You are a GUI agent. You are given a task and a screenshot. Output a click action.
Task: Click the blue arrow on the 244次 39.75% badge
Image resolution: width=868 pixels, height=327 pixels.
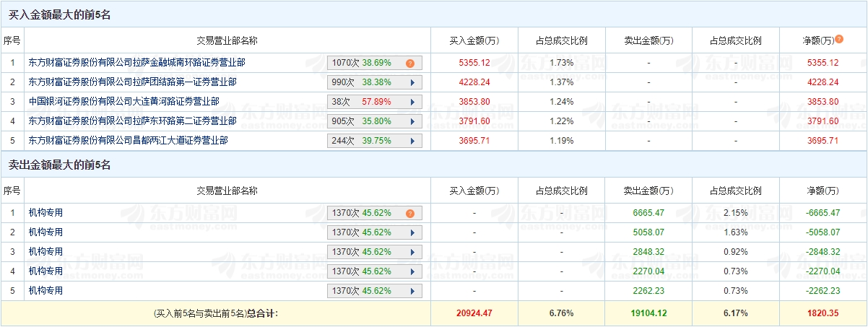[412, 141]
